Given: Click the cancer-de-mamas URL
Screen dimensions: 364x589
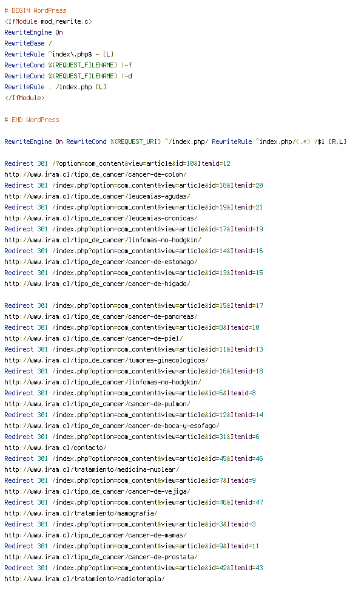Looking at the screenshot, I should coord(95,535).
